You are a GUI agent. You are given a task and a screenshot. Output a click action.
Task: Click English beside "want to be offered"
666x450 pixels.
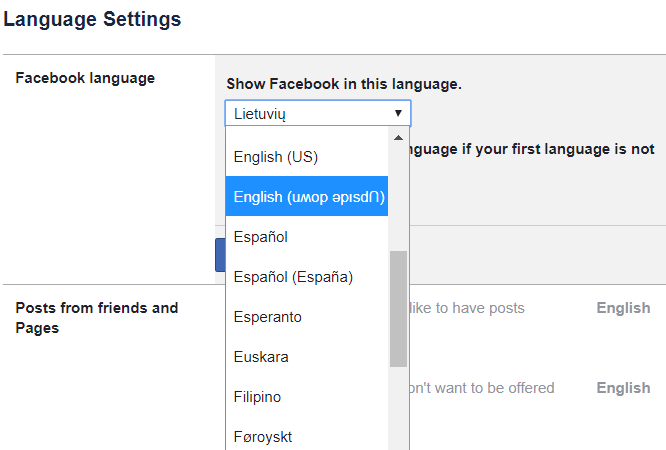coord(623,388)
